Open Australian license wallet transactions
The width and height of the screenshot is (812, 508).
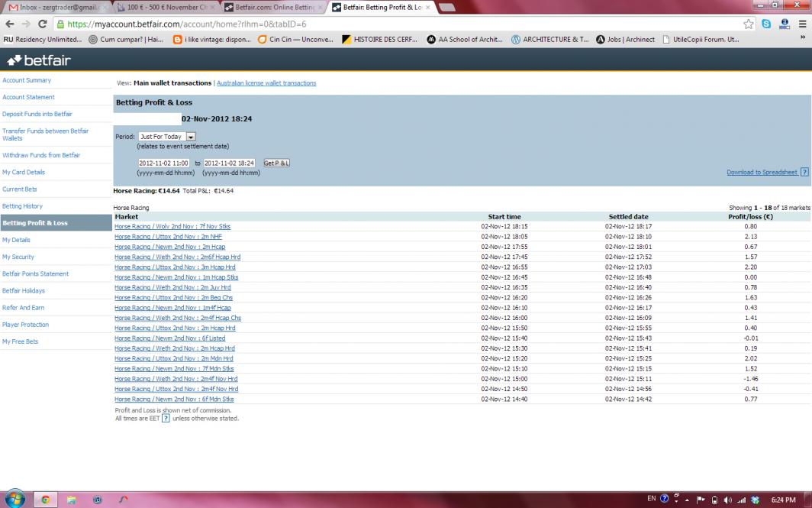coord(266,83)
